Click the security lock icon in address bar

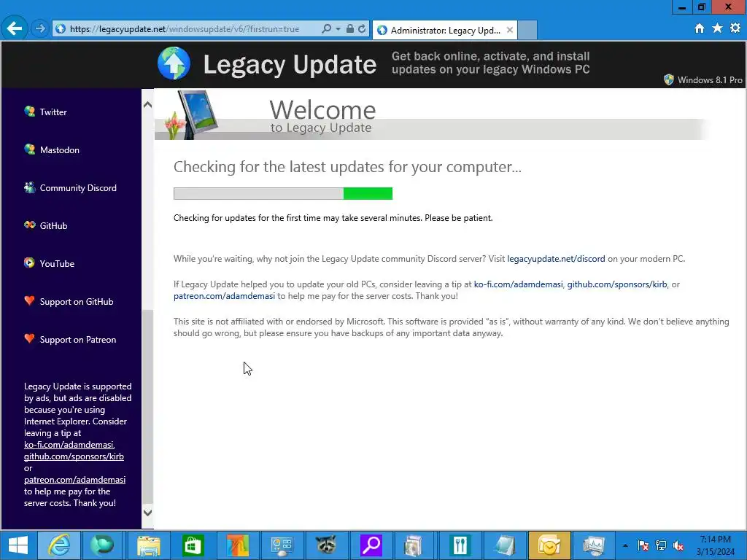349,28
